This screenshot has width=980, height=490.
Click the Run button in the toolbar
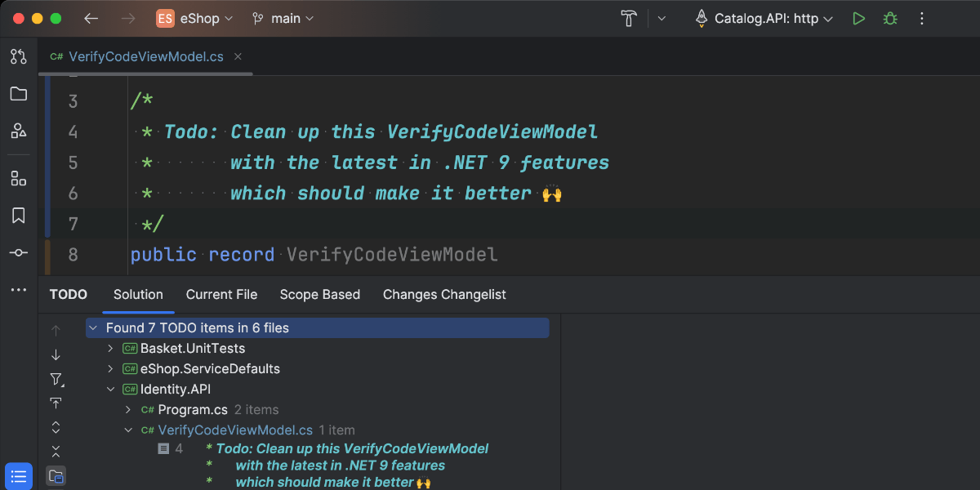point(858,18)
